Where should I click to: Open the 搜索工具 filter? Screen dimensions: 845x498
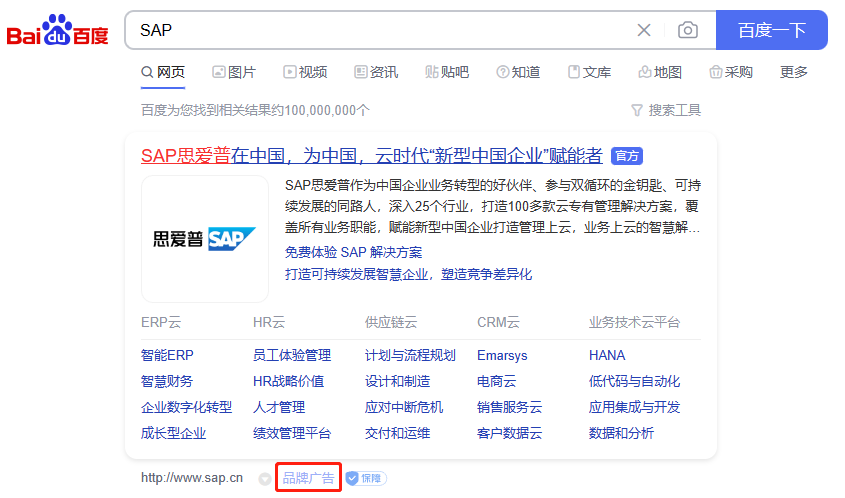[666, 110]
